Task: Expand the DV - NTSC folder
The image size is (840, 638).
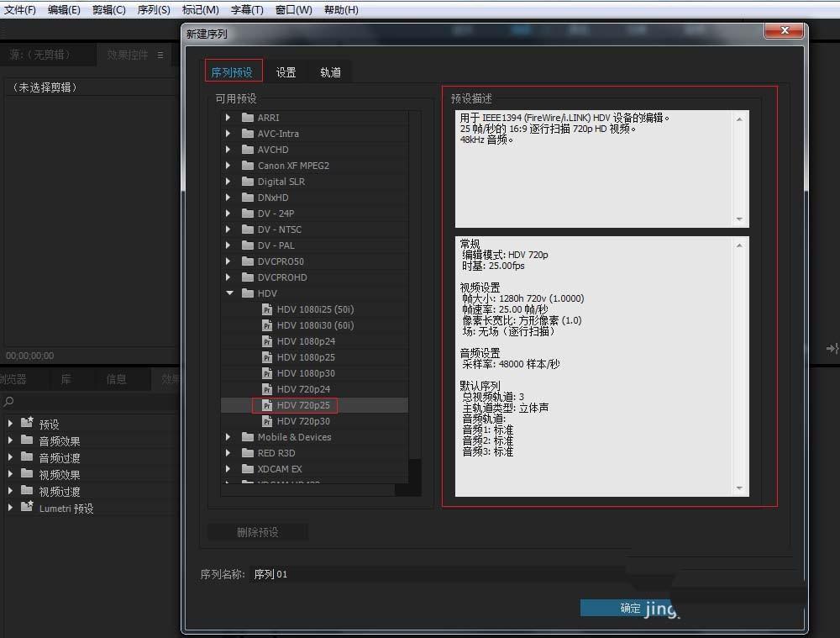Action: point(228,229)
